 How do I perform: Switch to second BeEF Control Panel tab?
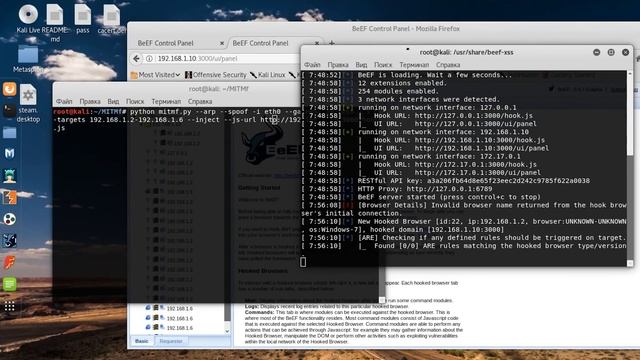(275, 43)
